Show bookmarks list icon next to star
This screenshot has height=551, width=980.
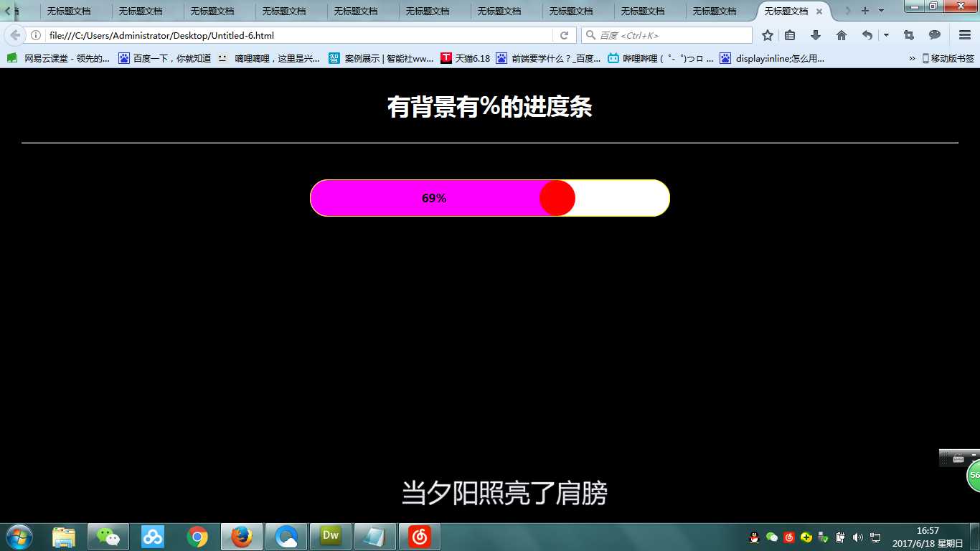click(x=790, y=35)
